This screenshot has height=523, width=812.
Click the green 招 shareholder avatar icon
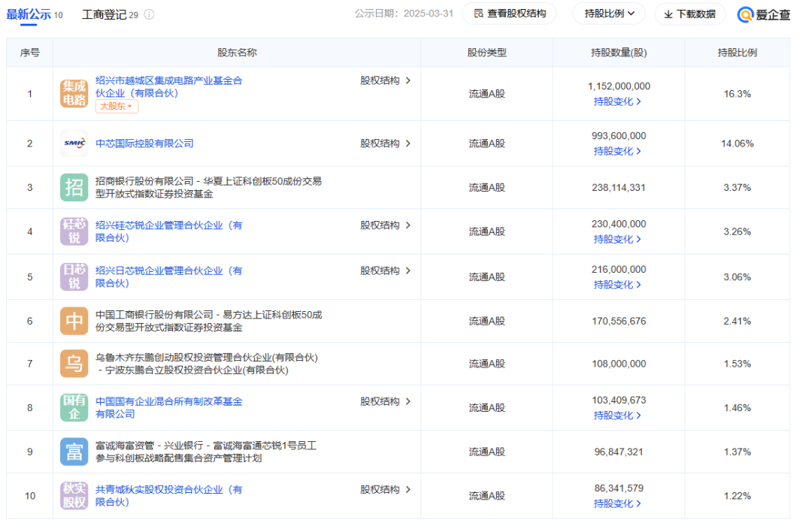74,187
